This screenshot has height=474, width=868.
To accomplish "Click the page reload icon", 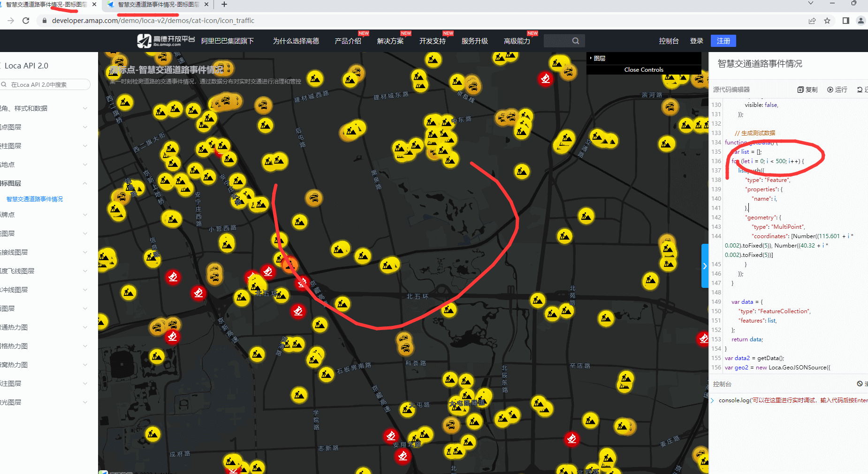I will (x=26, y=21).
